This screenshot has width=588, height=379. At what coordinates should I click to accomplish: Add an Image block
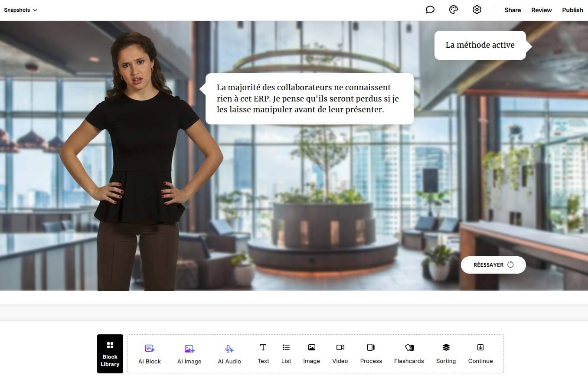click(311, 354)
